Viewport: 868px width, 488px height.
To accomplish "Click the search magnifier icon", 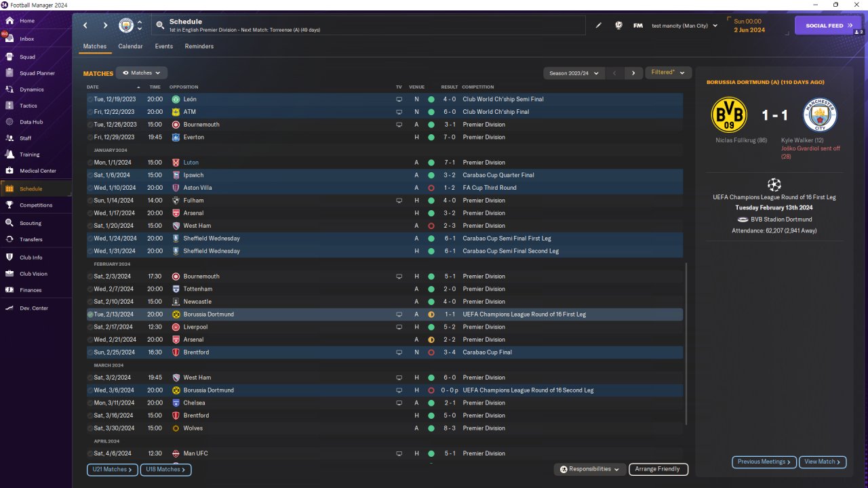I will tap(160, 26).
